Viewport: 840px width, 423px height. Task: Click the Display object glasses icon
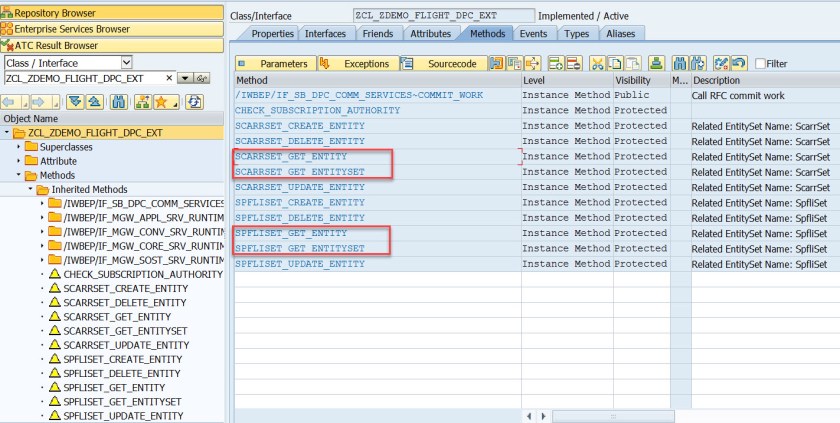201,78
